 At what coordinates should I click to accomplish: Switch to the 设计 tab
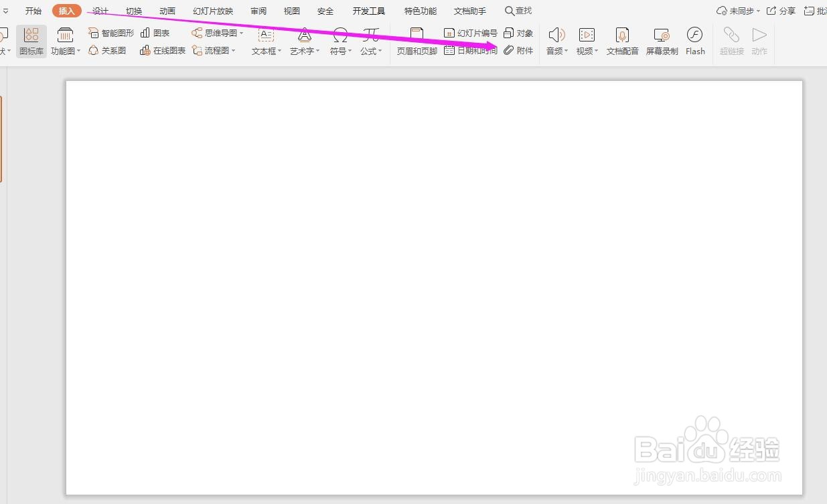(x=100, y=11)
